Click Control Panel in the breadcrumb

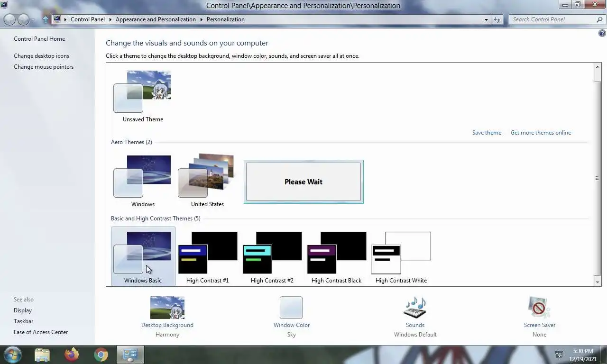[x=88, y=19]
